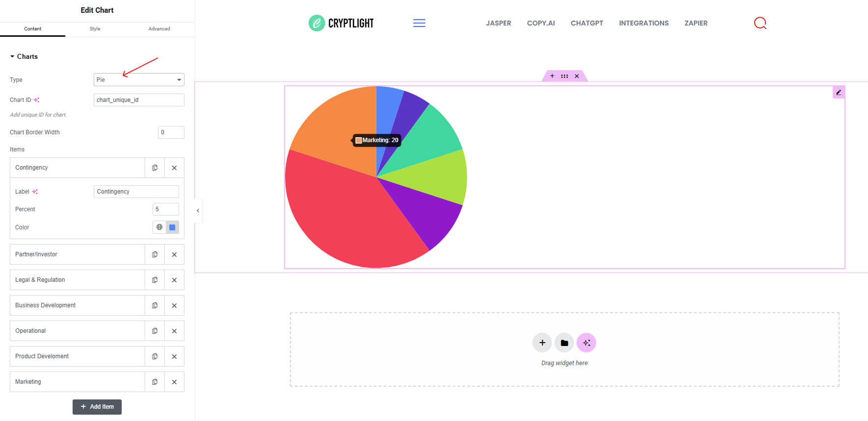Click the Cryptlight logo
This screenshot has height=421, width=868.
click(x=341, y=23)
